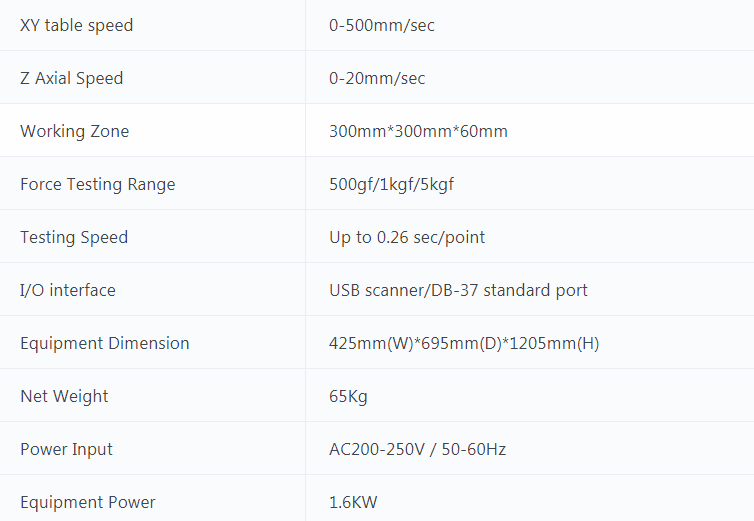Select Up to 0.26 sec/point text
Image resolution: width=754 pixels, height=521 pixels.
pyautogui.click(x=407, y=237)
